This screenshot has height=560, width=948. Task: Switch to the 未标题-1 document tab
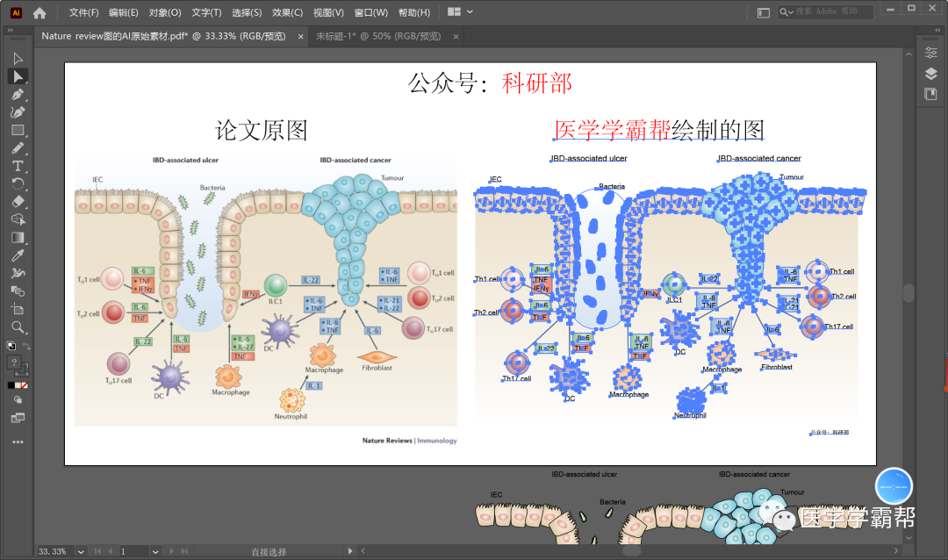(x=378, y=36)
